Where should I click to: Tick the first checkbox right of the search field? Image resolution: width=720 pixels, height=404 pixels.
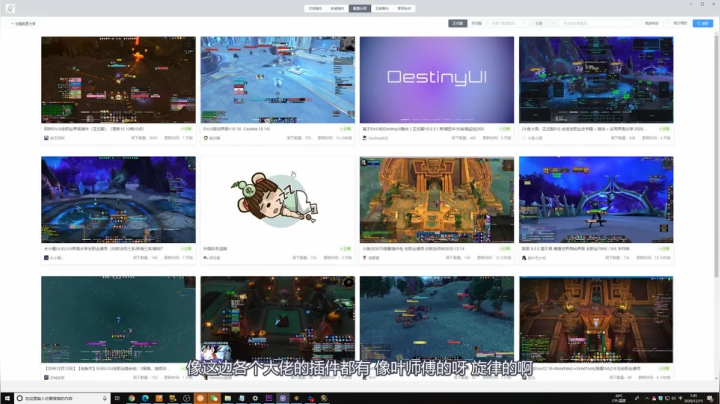point(641,23)
